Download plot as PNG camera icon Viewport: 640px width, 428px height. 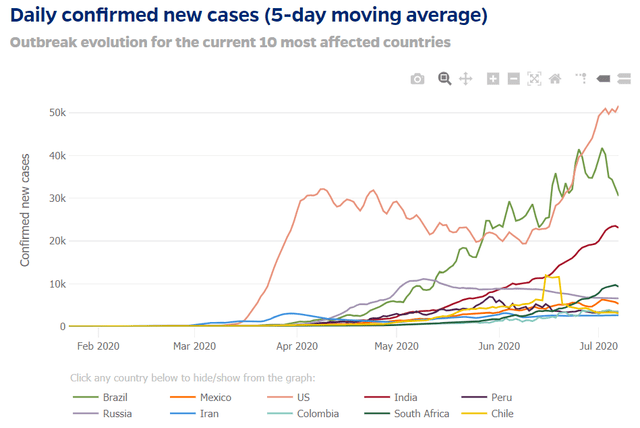pos(417,78)
